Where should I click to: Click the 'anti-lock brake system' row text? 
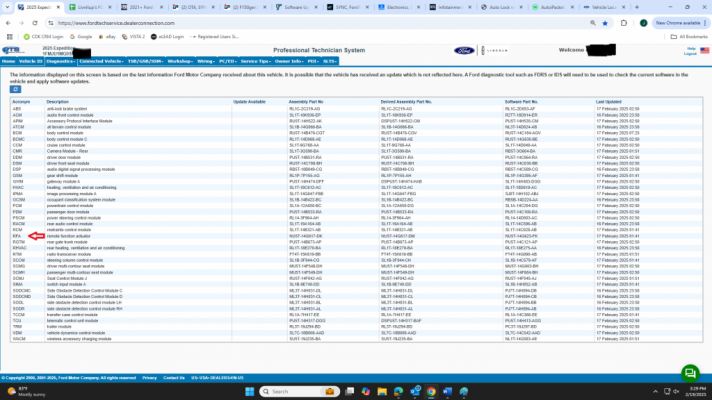click(67, 109)
